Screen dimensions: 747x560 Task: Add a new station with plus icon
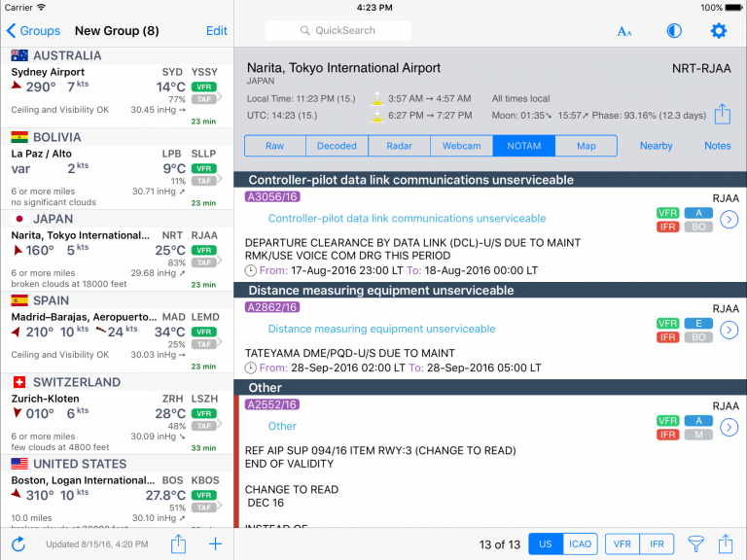click(x=215, y=543)
